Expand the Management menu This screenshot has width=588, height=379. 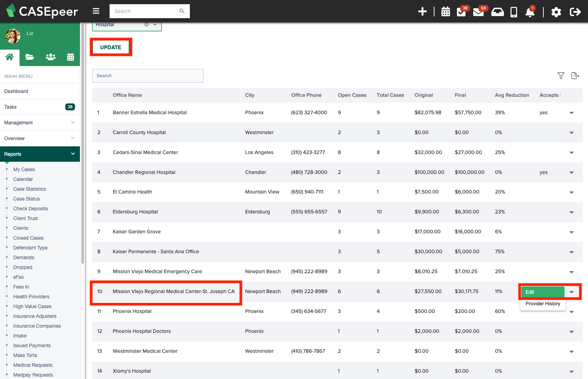[x=40, y=123]
